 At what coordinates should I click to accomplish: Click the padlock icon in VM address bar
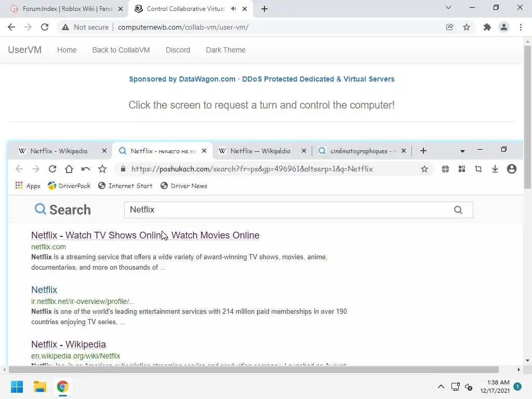coord(123,169)
